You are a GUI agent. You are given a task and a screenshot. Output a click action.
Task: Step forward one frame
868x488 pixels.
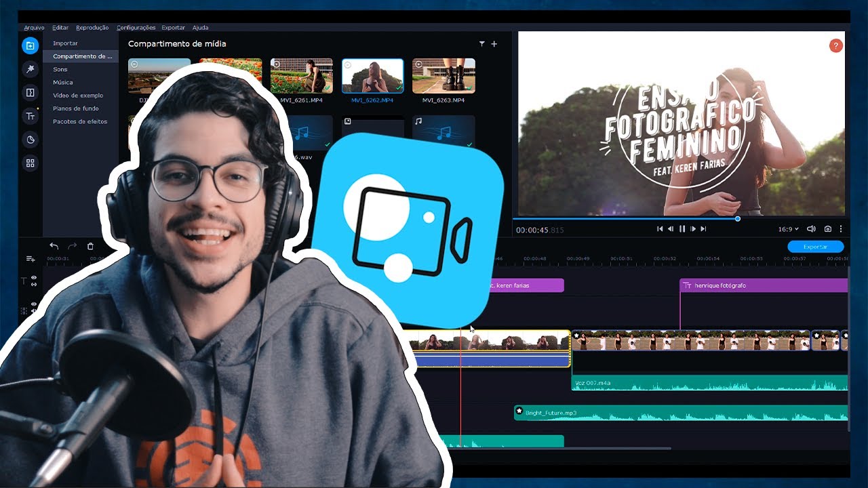693,229
